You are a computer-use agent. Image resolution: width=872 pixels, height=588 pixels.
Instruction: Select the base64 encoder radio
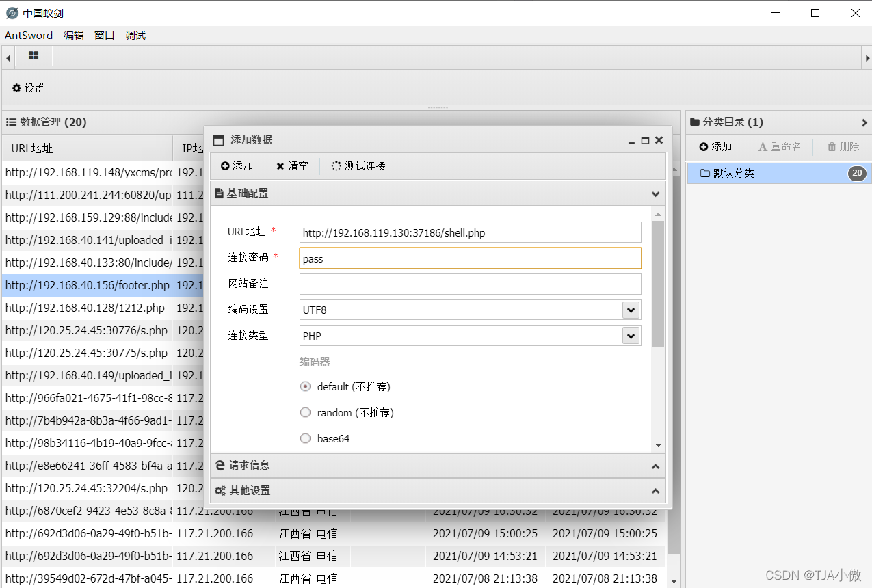(306, 439)
